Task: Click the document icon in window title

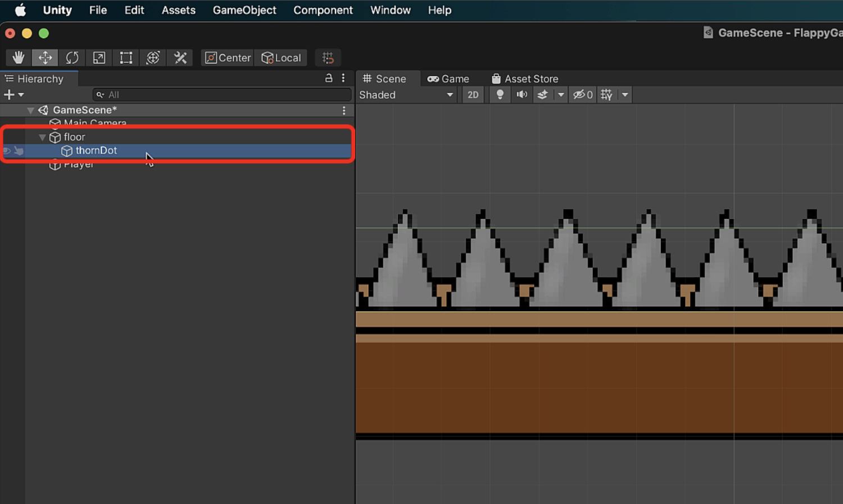Action: (x=708, y=33)
